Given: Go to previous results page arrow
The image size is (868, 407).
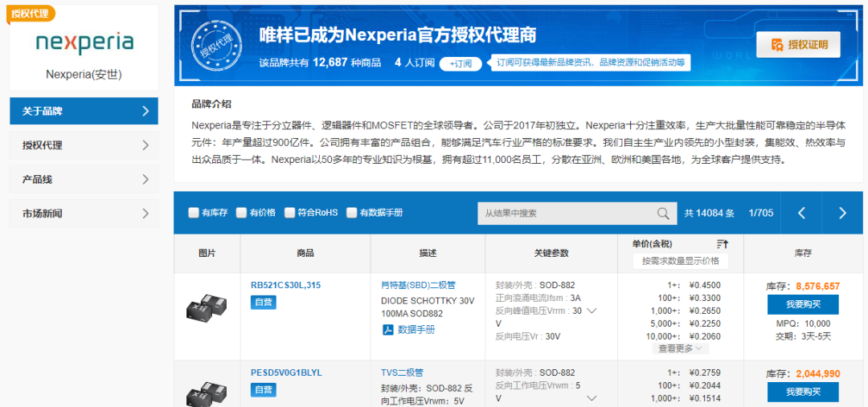Looking at the screenshot, I should click(801, 213).
